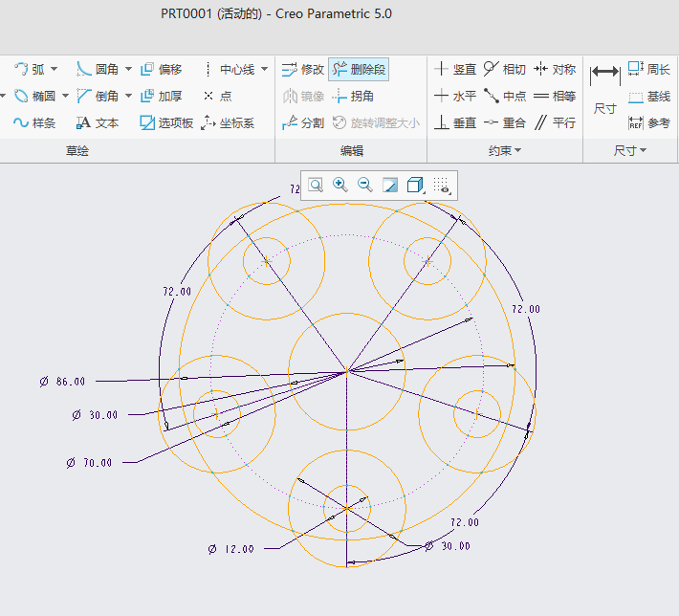Toggle the Delete Segment (删除段) tool
This screenshot has width=679, height=616.
tap(359, 69)
